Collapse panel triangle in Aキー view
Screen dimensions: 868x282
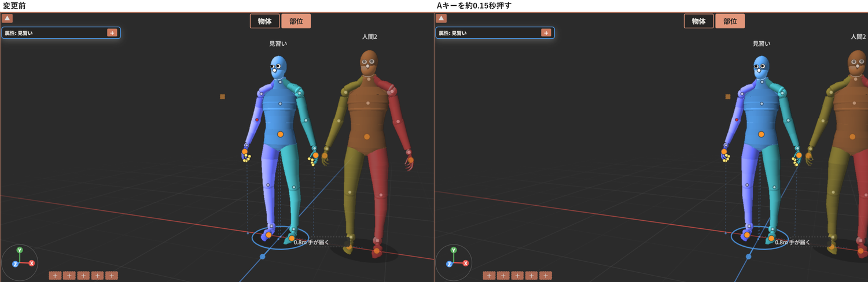click(441, 18)
